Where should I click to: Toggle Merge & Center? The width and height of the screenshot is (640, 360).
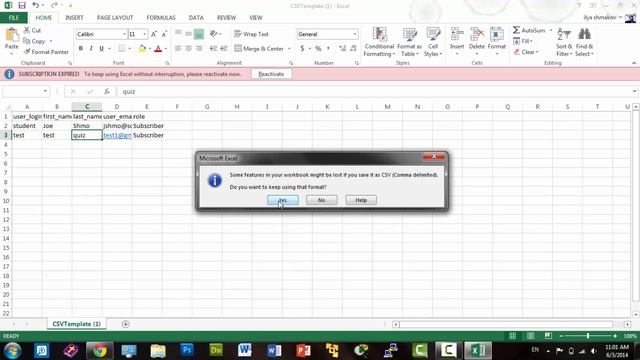(259, 49)
